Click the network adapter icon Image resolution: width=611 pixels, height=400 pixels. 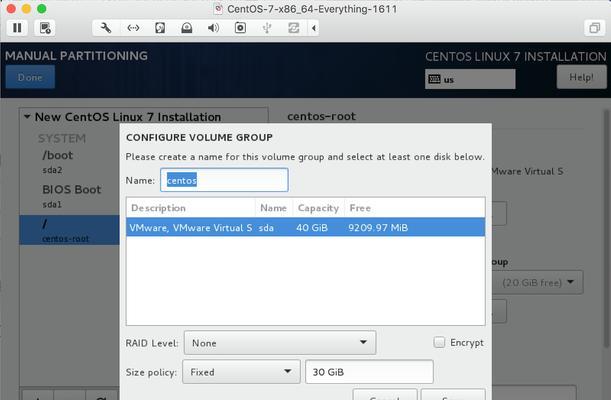tap(133, 28)
